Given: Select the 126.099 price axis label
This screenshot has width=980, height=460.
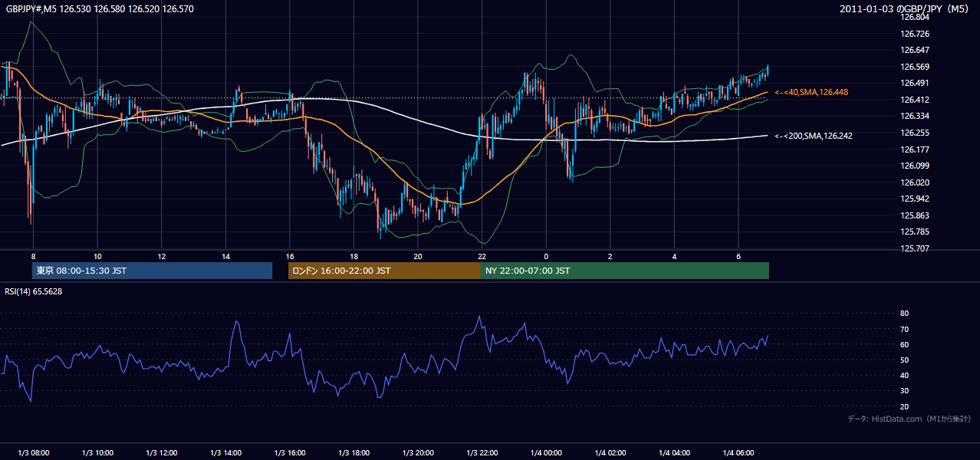Looking at the screenshot, I should point(914,166).
